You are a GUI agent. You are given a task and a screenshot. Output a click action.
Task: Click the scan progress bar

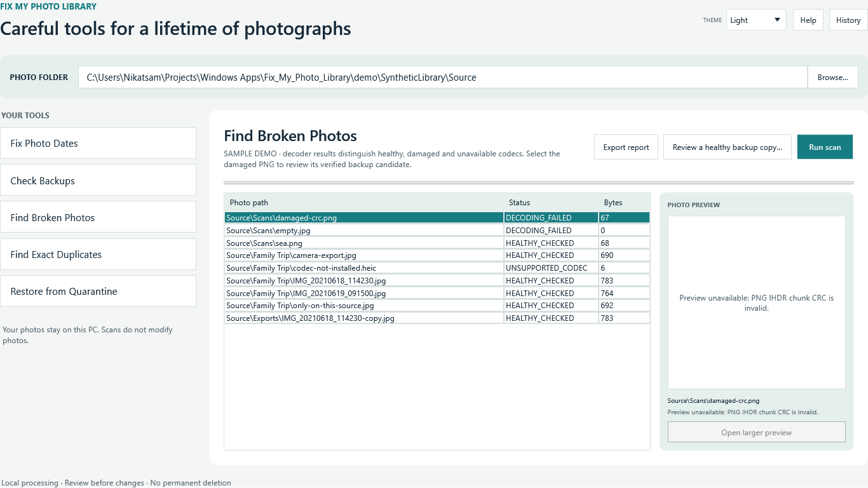(x=539, y=182)
